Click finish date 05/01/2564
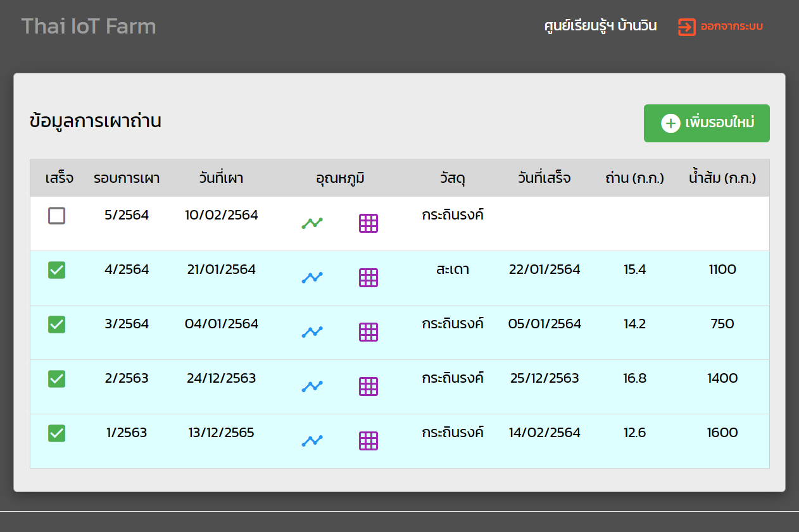 point(544,324)
